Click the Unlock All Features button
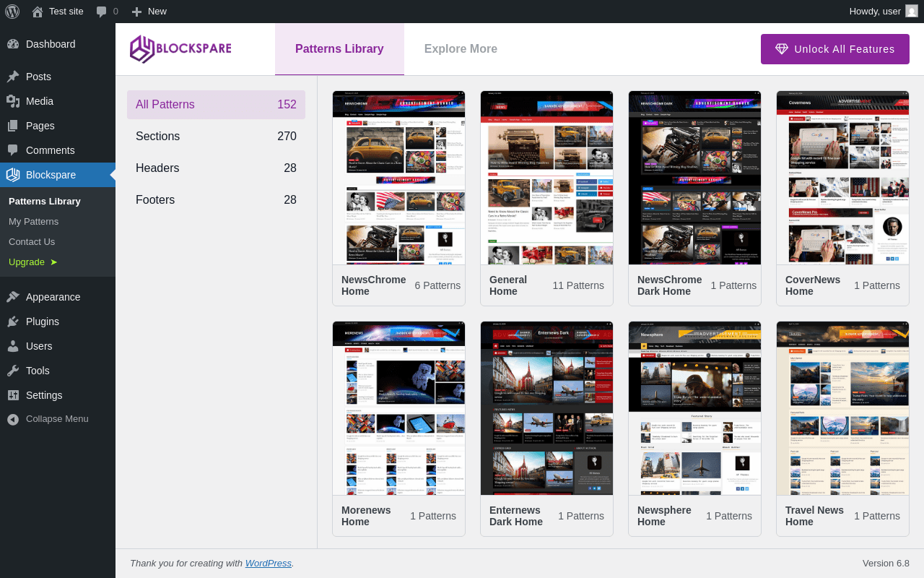The width and height of the screenshot is (924, 578). [834, 49]
